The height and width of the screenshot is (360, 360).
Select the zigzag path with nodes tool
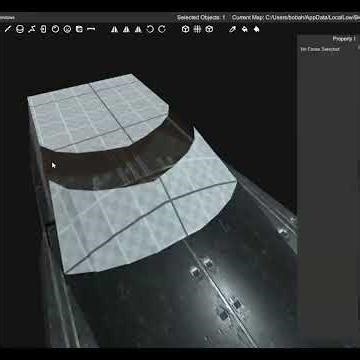[x=32, y=29]
